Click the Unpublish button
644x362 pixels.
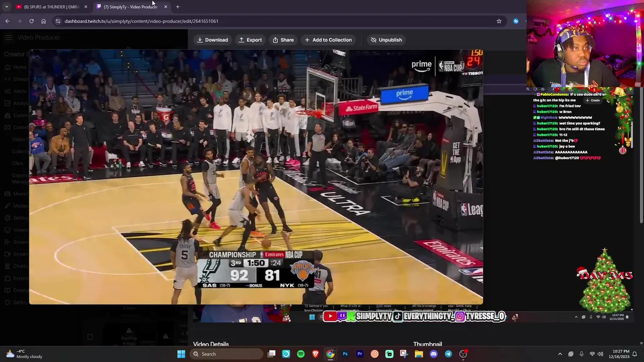click(x=386, y=40)
